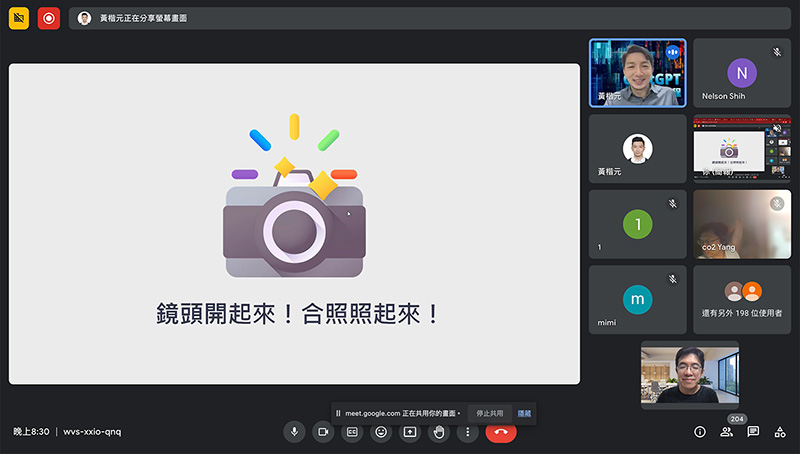Click the 204 participant count badge
Screen dimensions: 800x454
point(737,419)
